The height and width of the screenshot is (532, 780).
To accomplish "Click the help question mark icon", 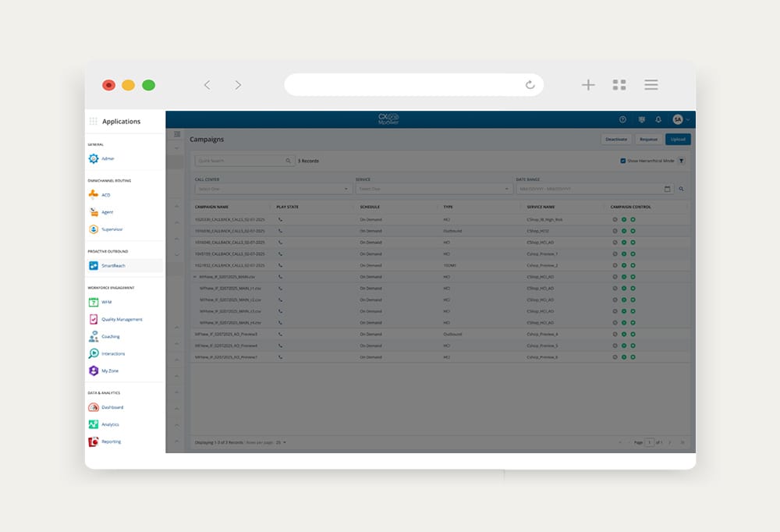I will pos(622,119).
